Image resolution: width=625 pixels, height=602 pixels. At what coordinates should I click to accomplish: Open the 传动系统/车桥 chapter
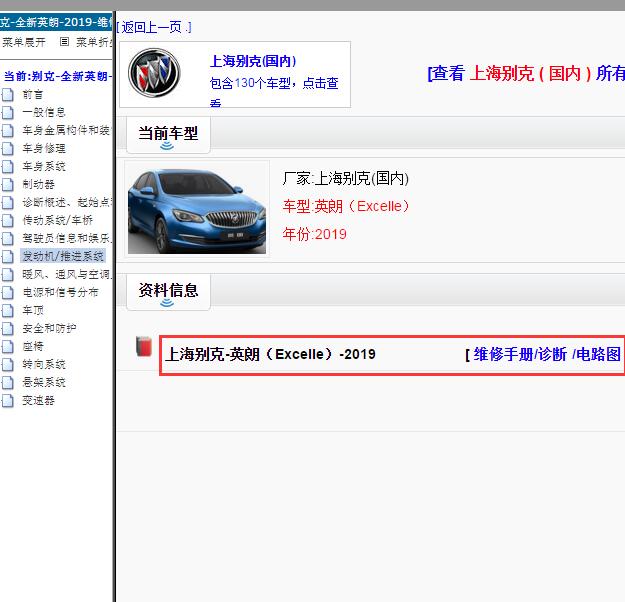[58, 220]
